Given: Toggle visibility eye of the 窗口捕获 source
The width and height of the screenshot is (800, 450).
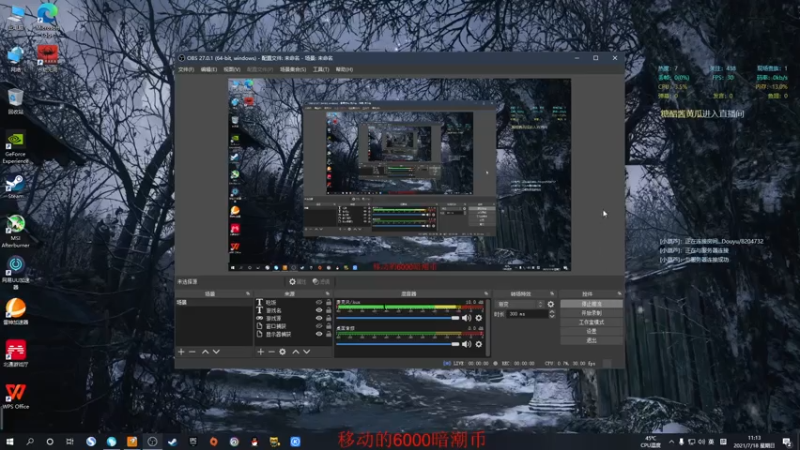Looking at the screenshot, I should pyautogui.click(x=319, y=326).
